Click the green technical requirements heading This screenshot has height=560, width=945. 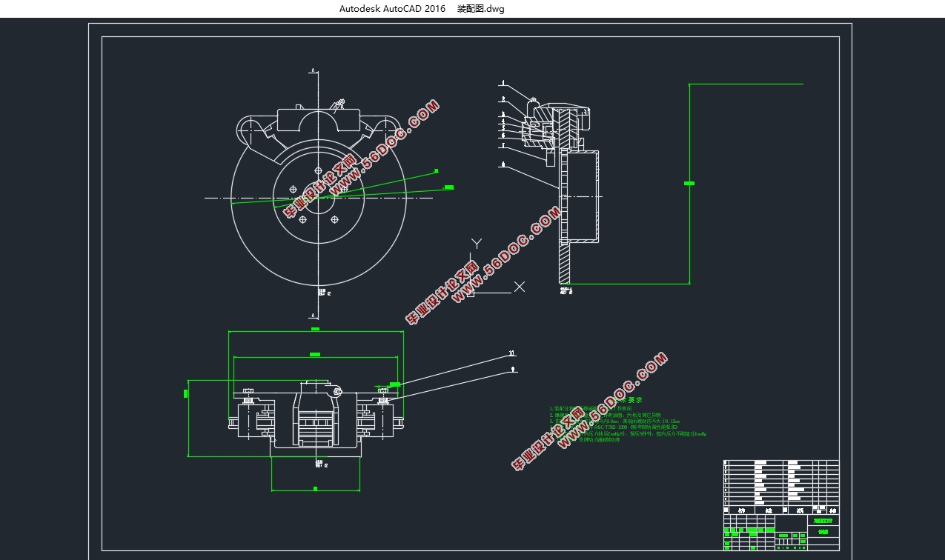pyautogui.click(x=627, y=400)
